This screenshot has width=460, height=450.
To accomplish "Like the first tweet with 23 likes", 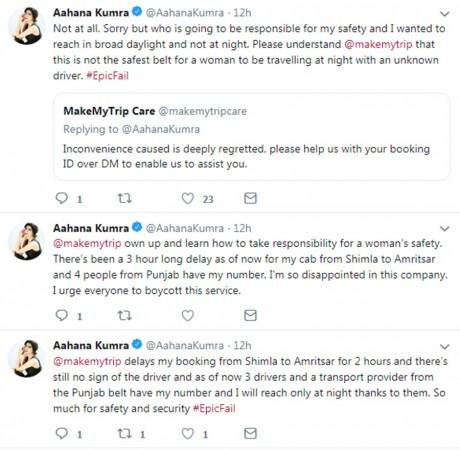I will (188, 198).
